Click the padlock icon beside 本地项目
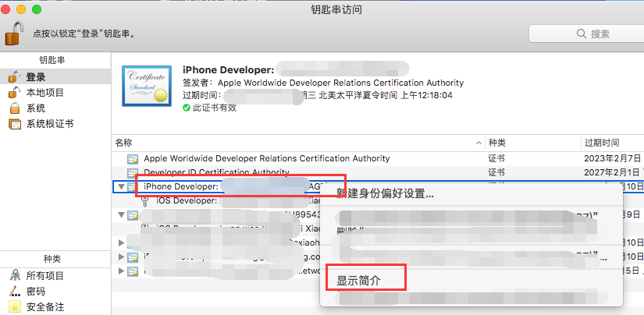Viewport: 644px width, 315px height. click(14, 92)
